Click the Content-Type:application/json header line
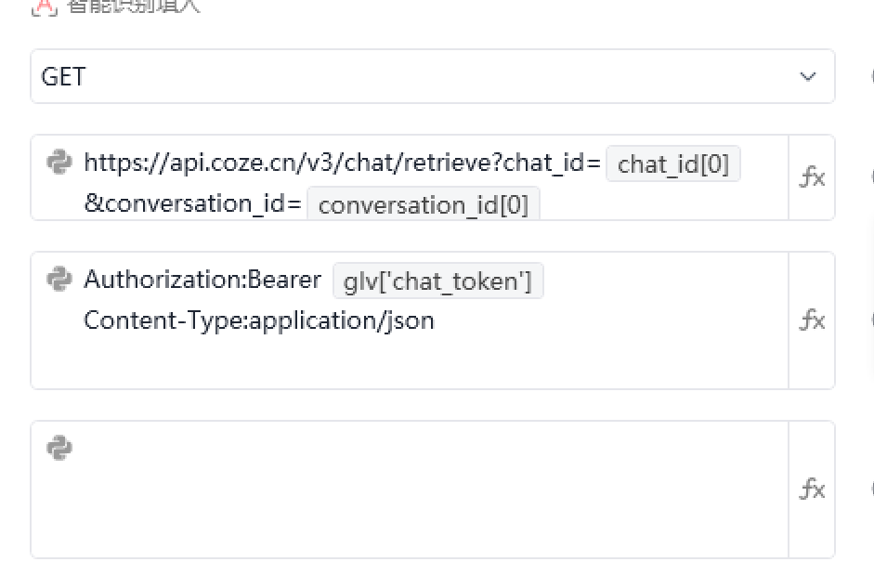 (259, 320)
